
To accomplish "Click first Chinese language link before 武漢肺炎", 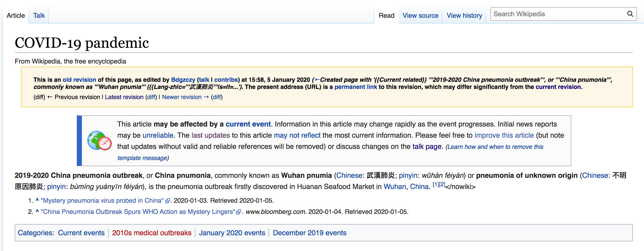I will (x=349, y=175).
